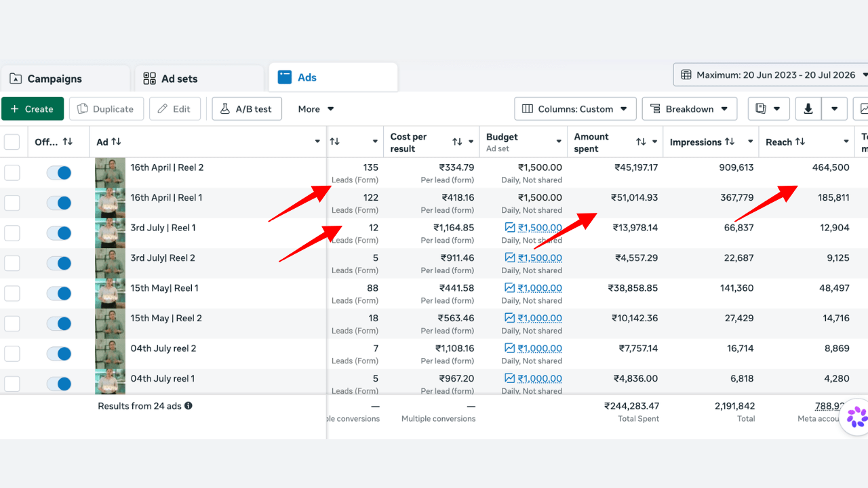Open the reports icon menu

point(768,108)
